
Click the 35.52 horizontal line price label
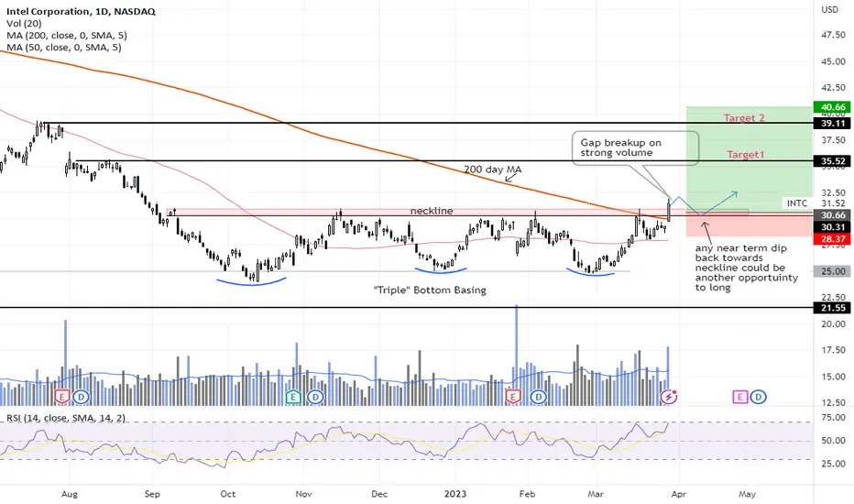[x=831, y=161]
